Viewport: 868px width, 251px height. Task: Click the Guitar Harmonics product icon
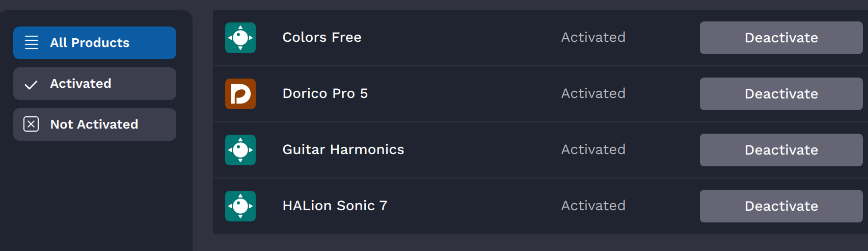(240, 150)
